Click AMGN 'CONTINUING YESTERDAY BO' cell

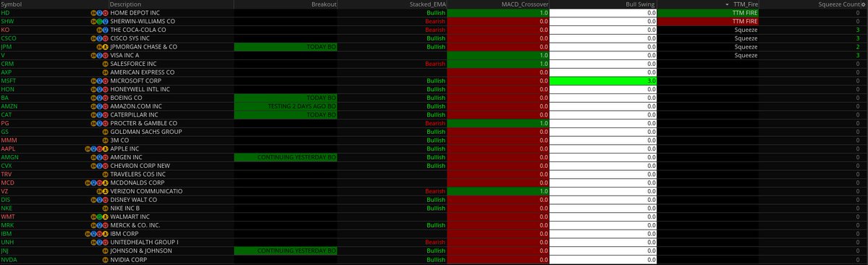tap(286, 157)
